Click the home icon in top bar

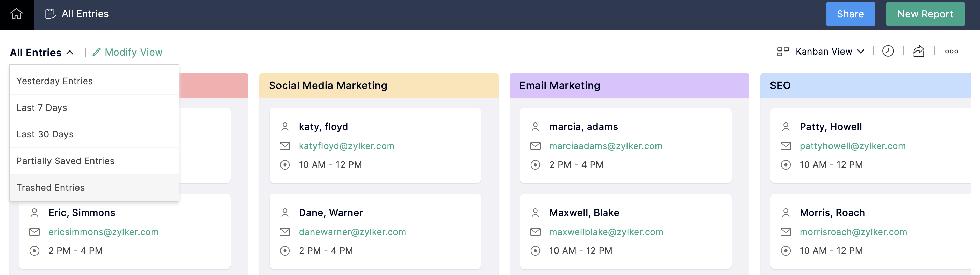pos(16,14)
